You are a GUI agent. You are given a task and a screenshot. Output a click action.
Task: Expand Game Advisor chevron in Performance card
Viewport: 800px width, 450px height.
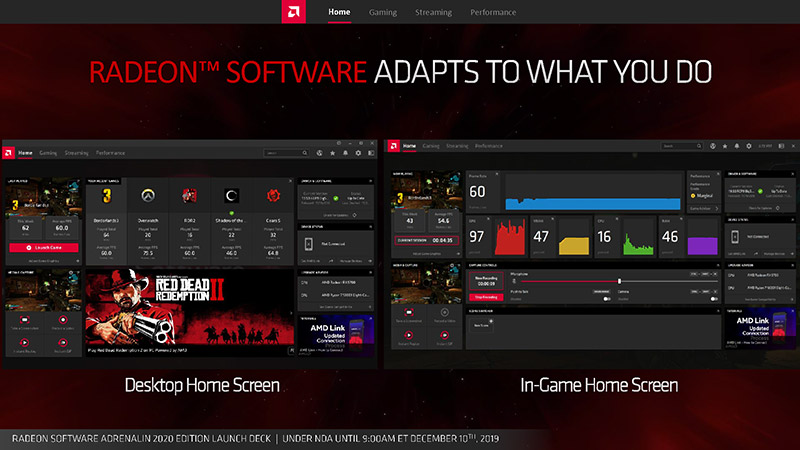pos(716,209)
